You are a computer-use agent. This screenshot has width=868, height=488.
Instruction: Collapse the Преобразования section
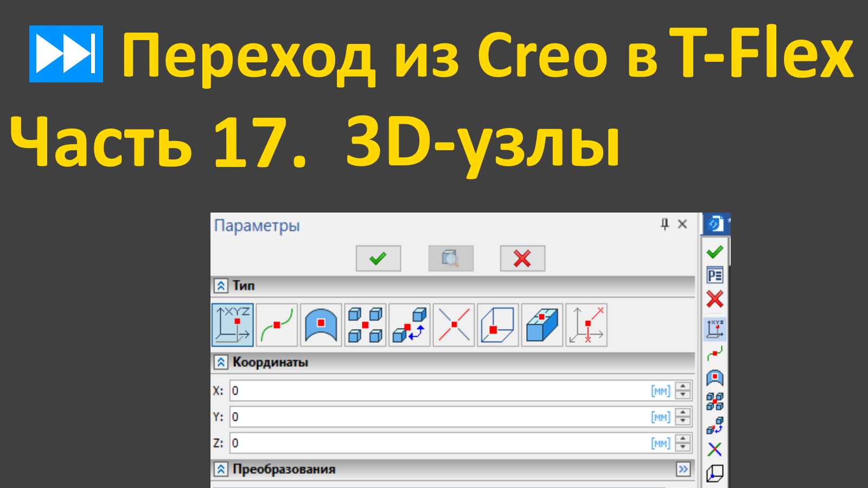[221, 470]
